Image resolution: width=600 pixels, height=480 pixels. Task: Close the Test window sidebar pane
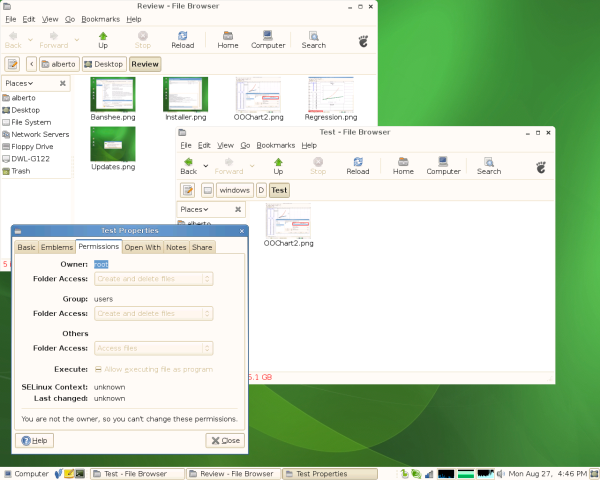coord(238,209)
